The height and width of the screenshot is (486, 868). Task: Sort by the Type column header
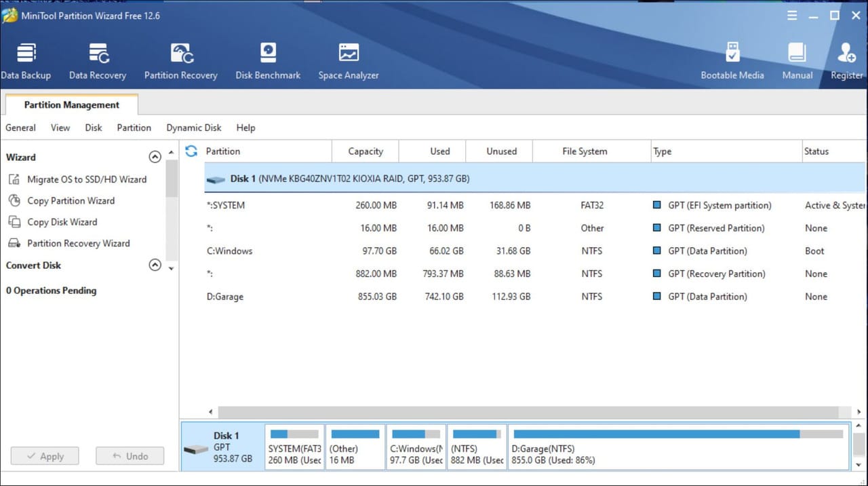point(726,151)
